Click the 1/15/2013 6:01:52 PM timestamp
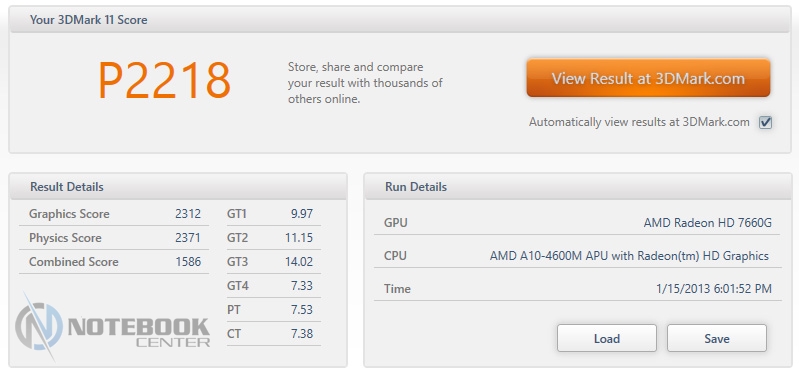 click(714, 289)
